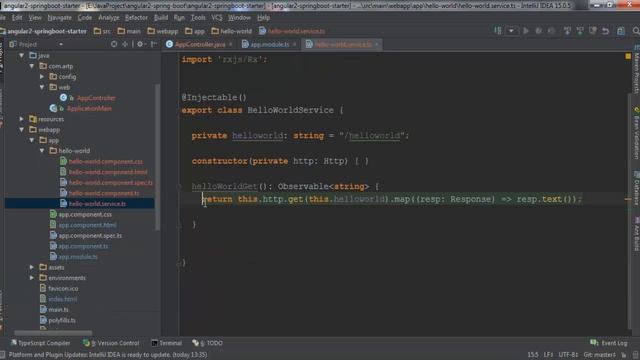640x360 pixels.
Task: Expand the resources folder node
Action: point(22,119)
